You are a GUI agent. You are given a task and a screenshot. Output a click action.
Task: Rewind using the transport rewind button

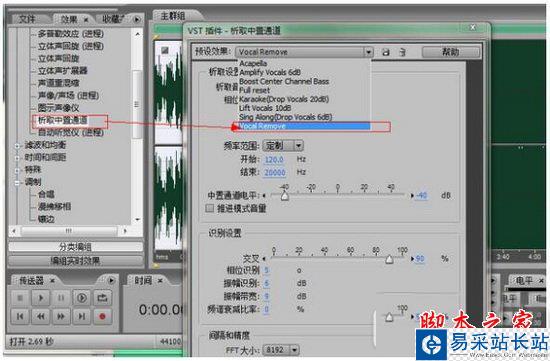click(40, 317)
